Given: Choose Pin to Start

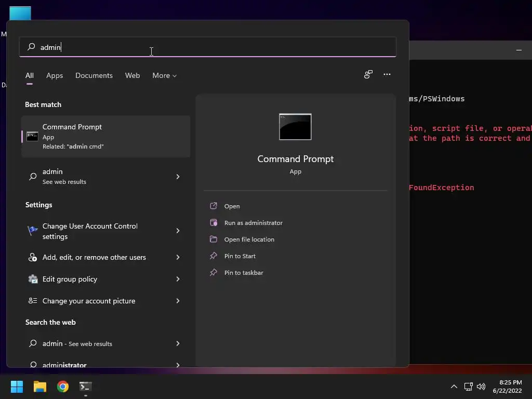Looking at the screenshot, I should [240, 256].
